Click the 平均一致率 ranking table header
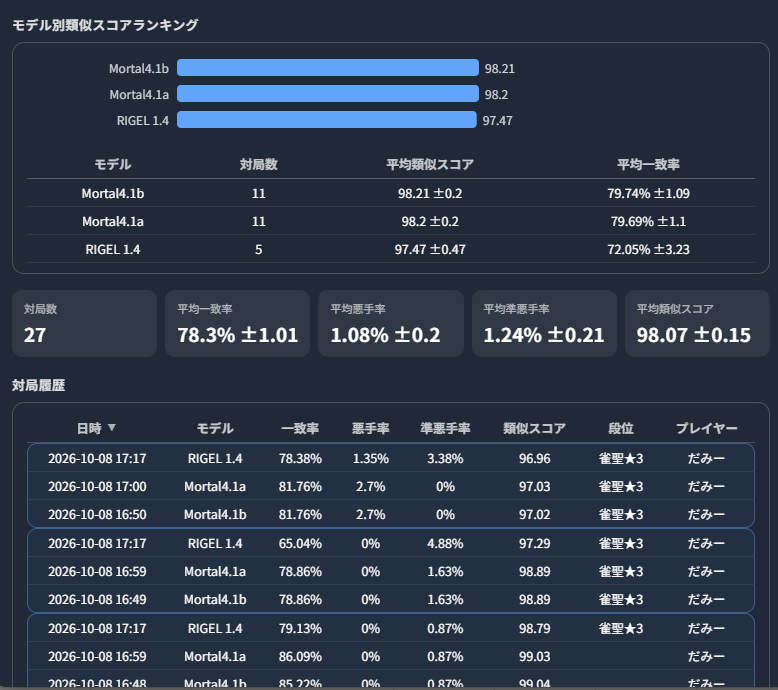 click(x=648, y=164)
